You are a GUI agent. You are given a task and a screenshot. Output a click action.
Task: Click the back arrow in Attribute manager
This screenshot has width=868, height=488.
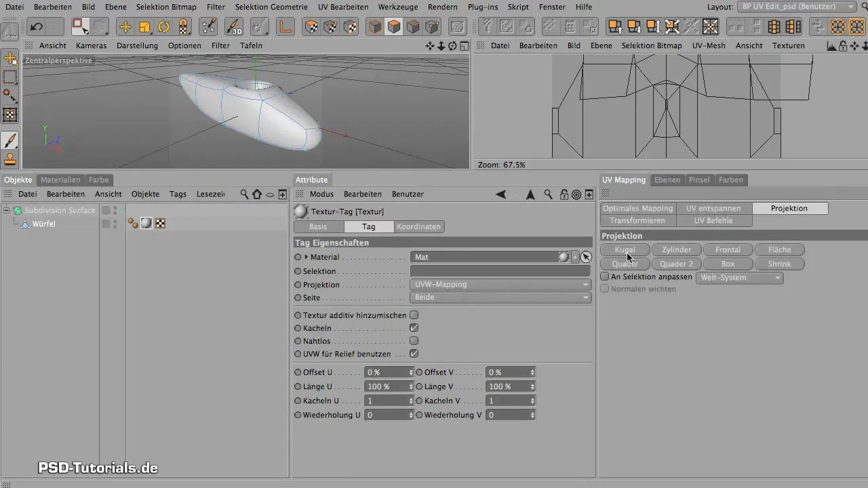coord(500,195)
